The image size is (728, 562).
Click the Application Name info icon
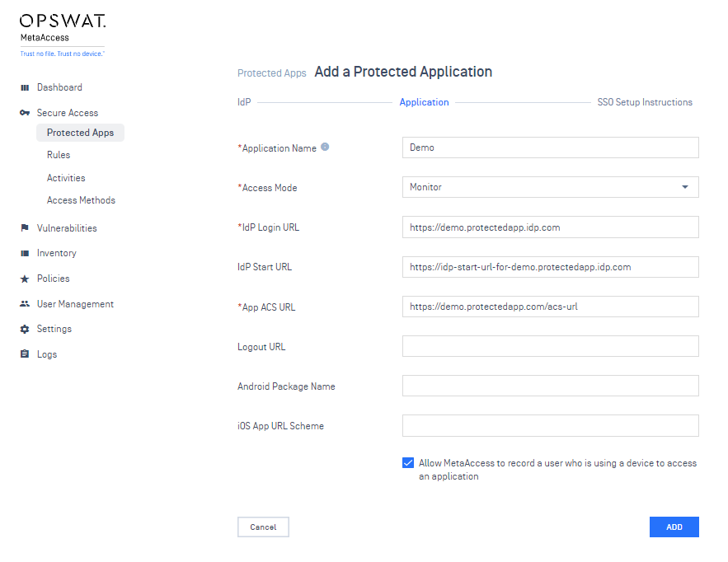click(325, 148)
